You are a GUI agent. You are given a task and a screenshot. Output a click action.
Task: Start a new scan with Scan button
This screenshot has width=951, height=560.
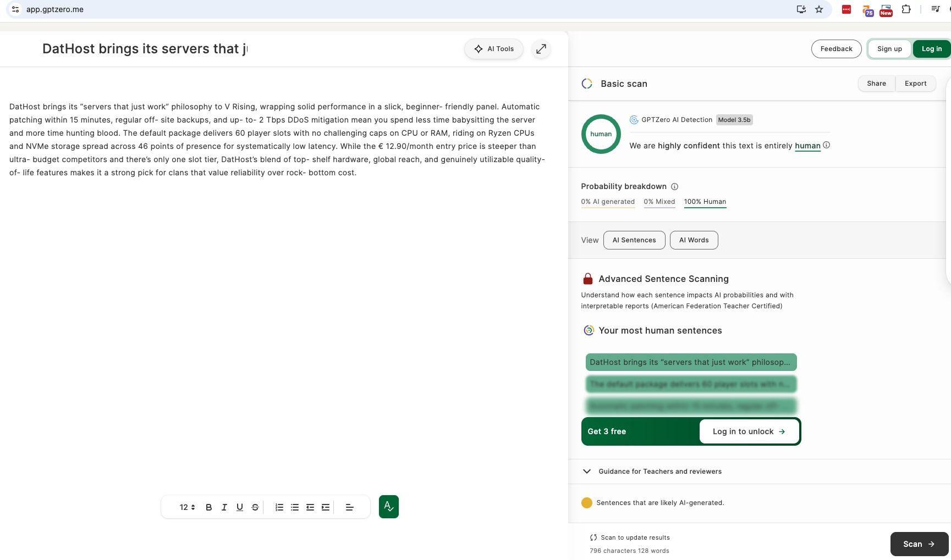click(919, 544)
